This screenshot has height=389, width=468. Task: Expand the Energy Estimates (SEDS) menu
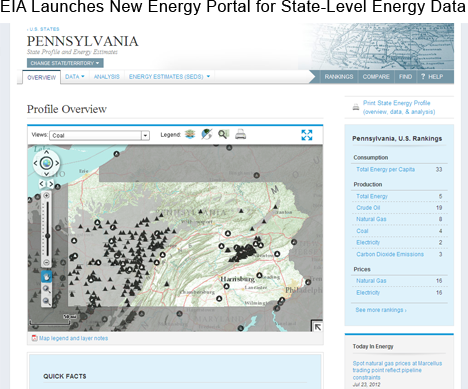coord(169,77)
